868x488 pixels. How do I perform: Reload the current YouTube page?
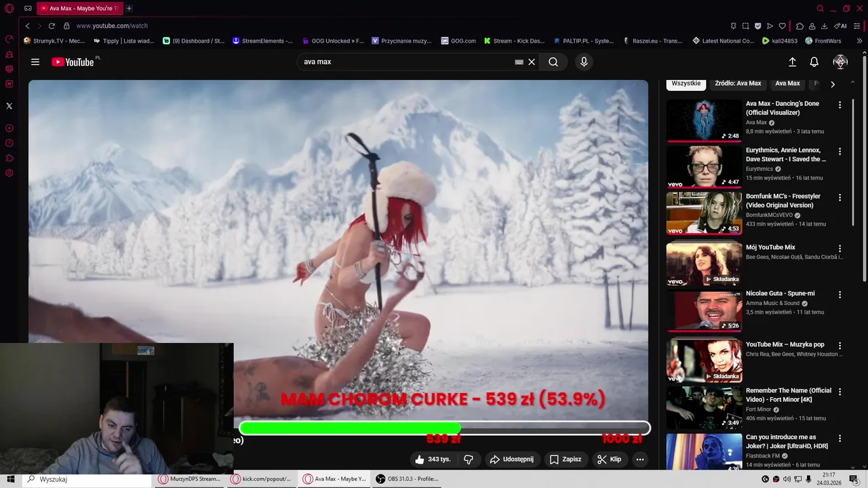pos(52,26)
